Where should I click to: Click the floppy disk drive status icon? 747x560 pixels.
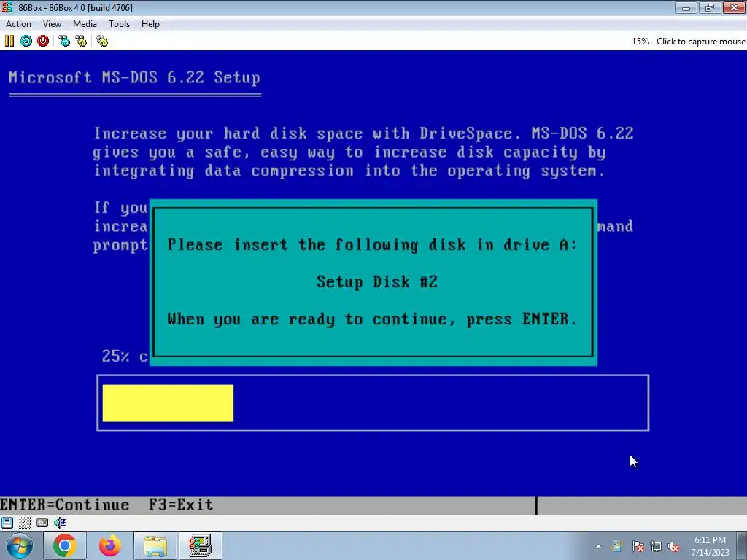[7, 522]
